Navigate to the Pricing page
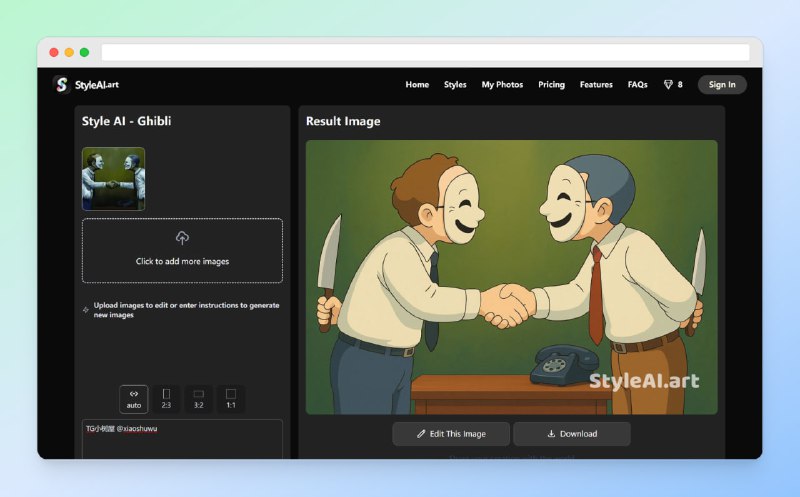 coord(551,85)
